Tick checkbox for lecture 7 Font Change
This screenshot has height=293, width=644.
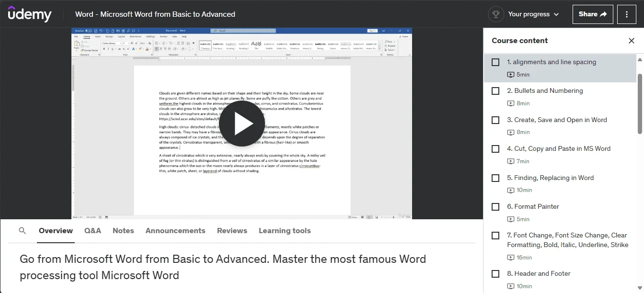pos(495,236)
